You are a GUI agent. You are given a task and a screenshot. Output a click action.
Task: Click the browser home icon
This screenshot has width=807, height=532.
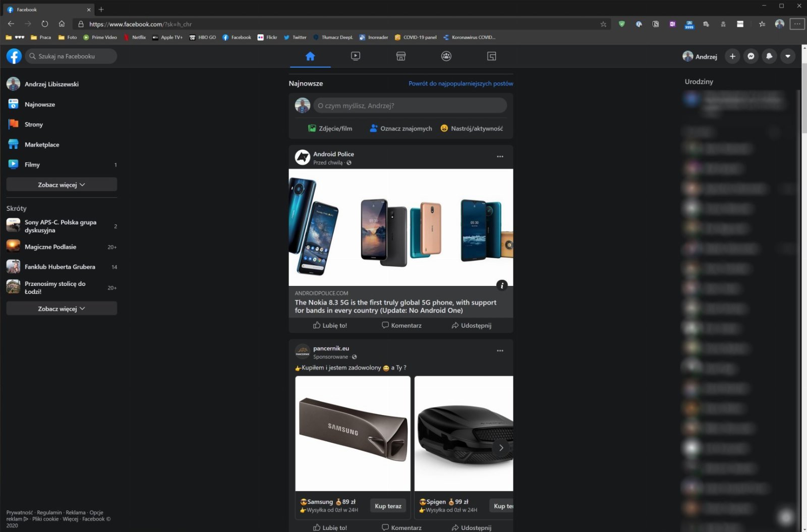[x=62, y=24]
